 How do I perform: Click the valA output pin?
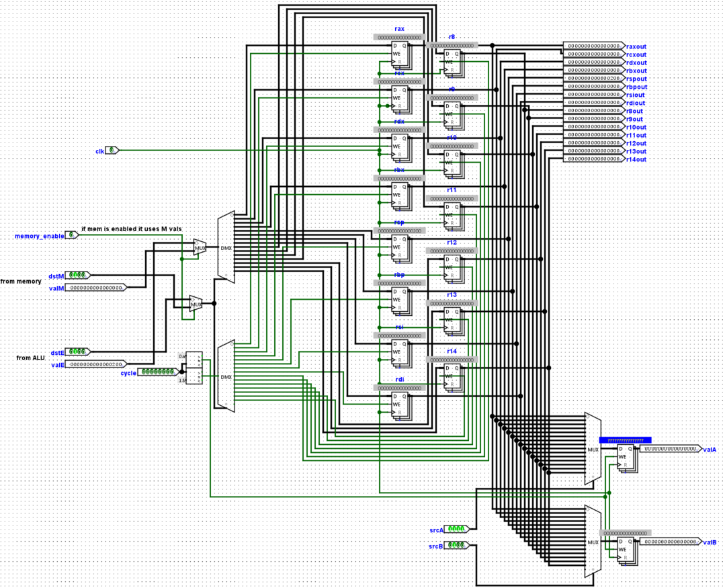(671, 449)
